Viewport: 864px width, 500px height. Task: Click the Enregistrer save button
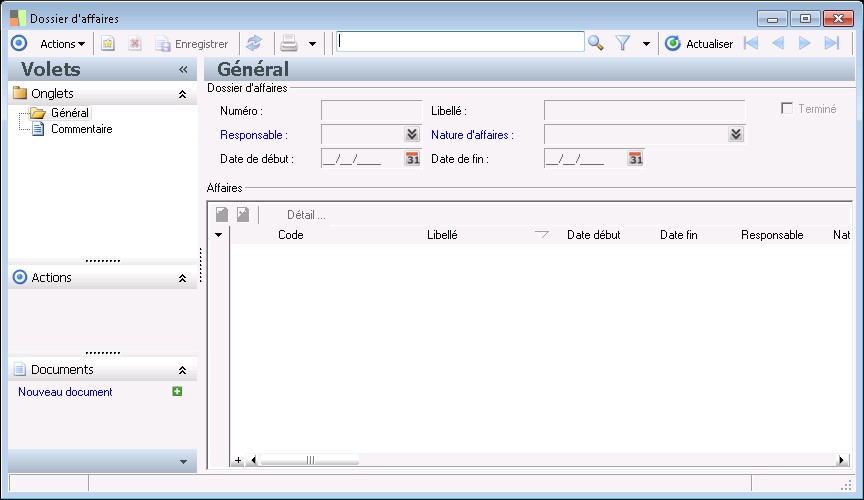pyautogui.click(x=192, y=44)
